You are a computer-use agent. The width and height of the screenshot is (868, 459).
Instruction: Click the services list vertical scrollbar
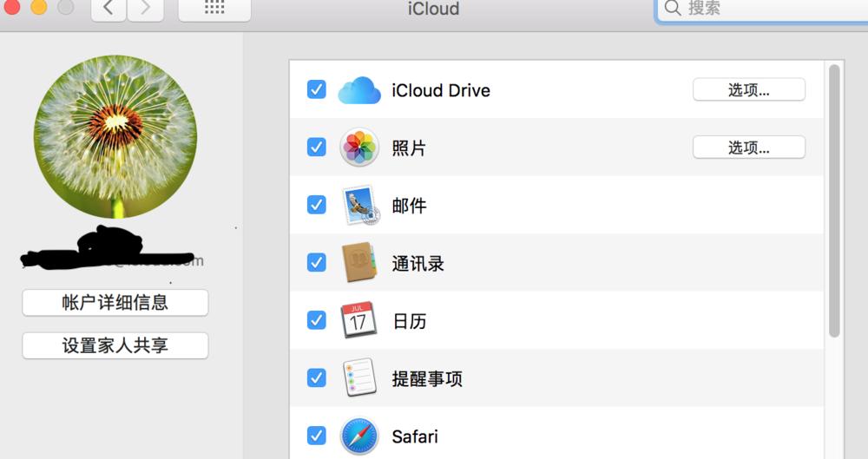point(834,200)
